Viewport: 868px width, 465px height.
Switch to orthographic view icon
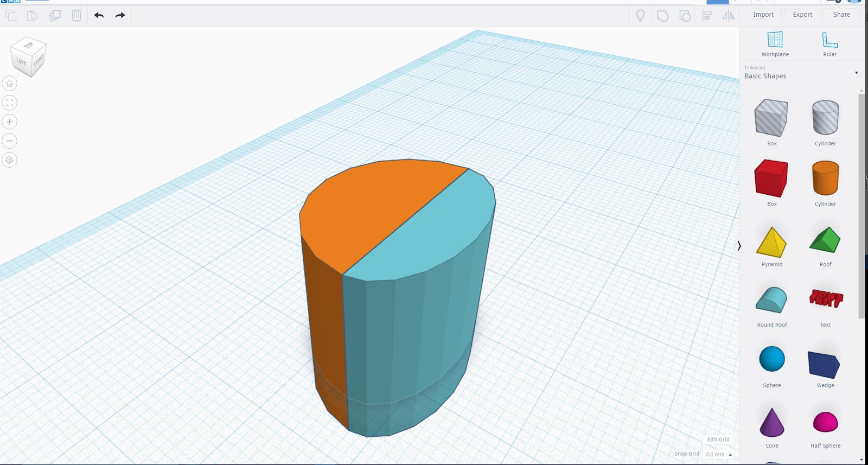point(10,160)
